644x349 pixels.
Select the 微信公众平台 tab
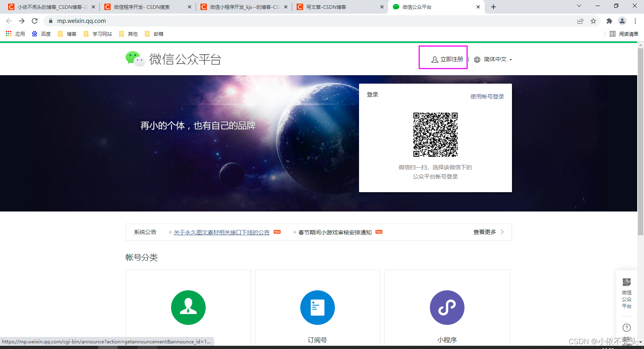click(x=436, y=7)
